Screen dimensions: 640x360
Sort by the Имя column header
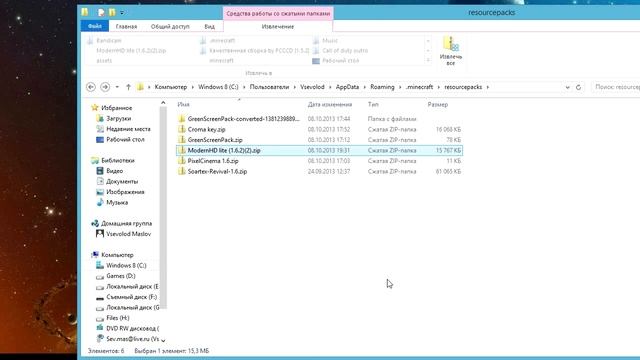[x=183, y=104]
